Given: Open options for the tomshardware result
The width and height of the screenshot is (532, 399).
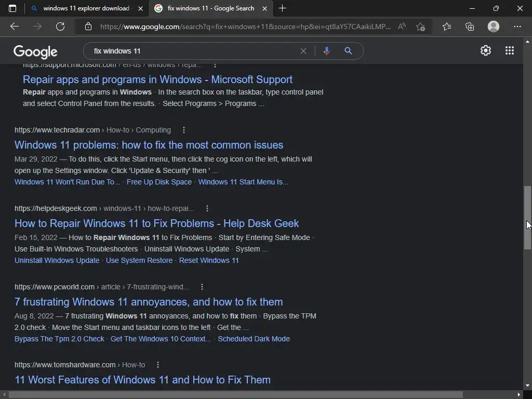Looking at the screenshot, I should 158,365.
